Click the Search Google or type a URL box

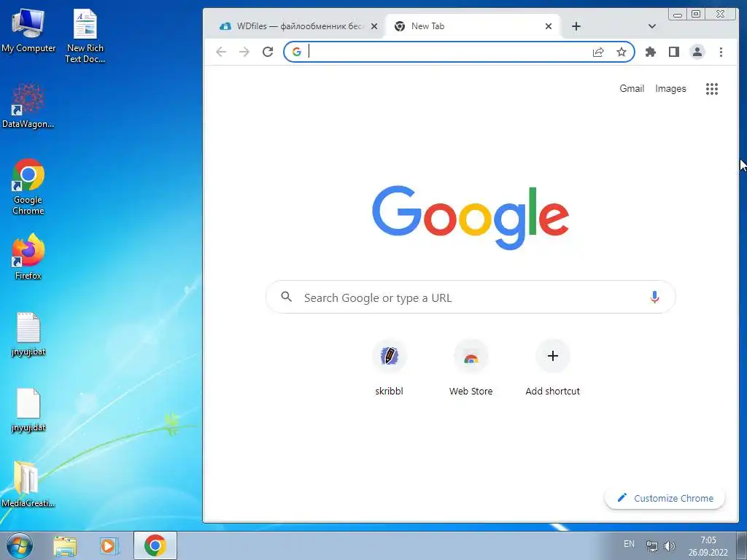[x=471, y=297]
